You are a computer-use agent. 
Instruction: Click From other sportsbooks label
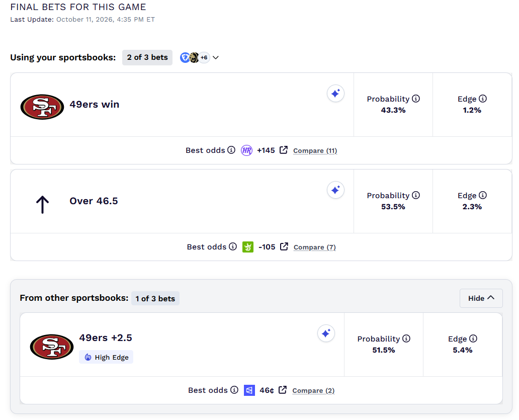click(x=74, y=298)
